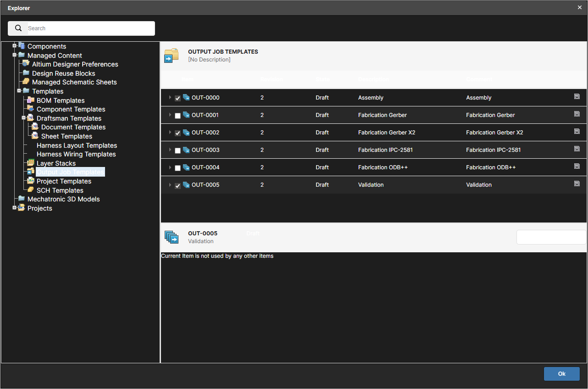Select Mechatronic 3D Models folder
The width and height of the screenshot is (588, 389).
point(63,199)
